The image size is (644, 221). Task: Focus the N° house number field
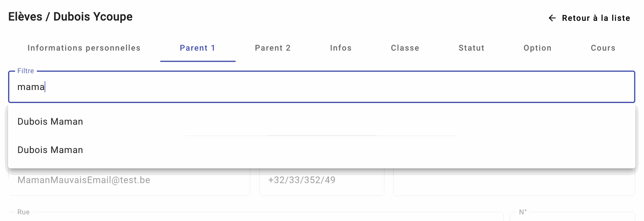point(572,217)
